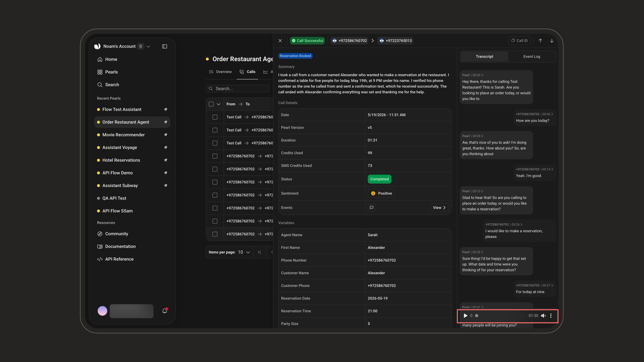Close the call details panel
Viewport: 644px width, 362px height.
(280, 40)
